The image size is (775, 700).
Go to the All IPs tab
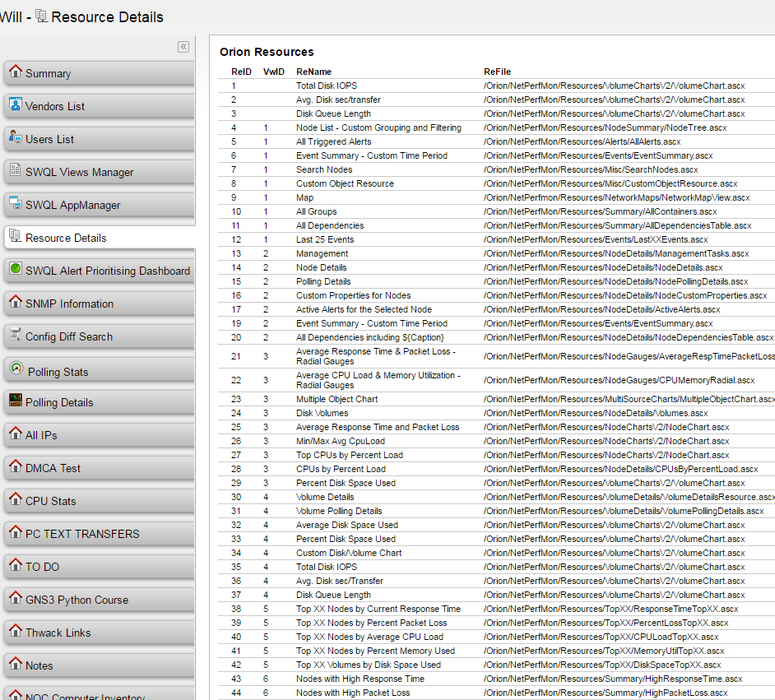pos(100,435)
